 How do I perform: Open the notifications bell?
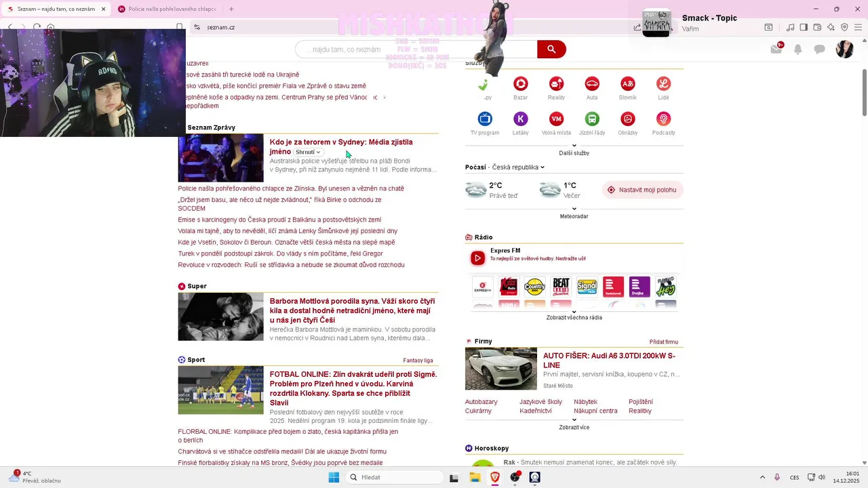(x=798, y=49)
